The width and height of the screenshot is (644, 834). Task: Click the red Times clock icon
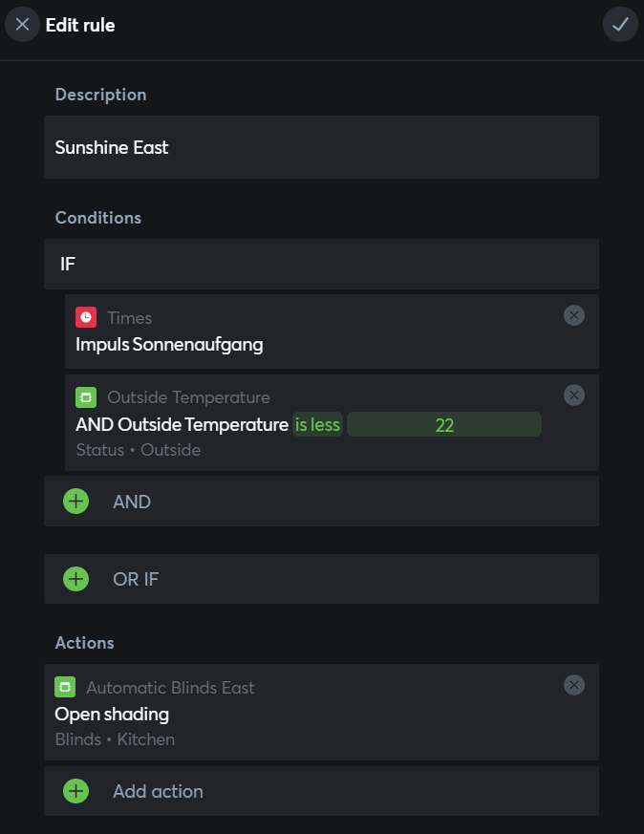coord(86,317)
